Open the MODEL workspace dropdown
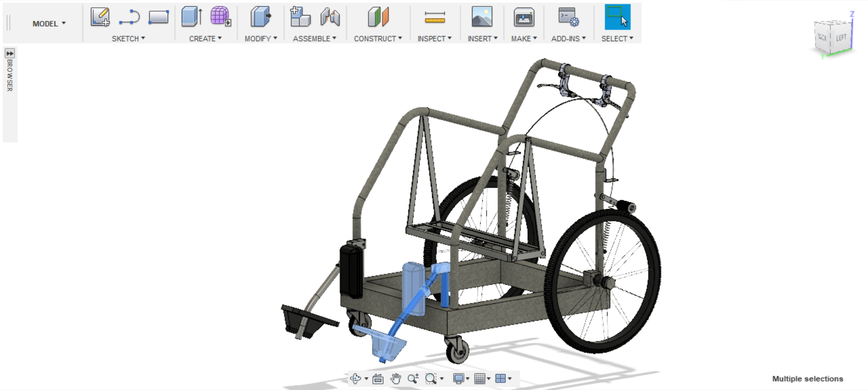Image resolution: width=868 pixels, height=390 pixels. [x=49, y=23]
